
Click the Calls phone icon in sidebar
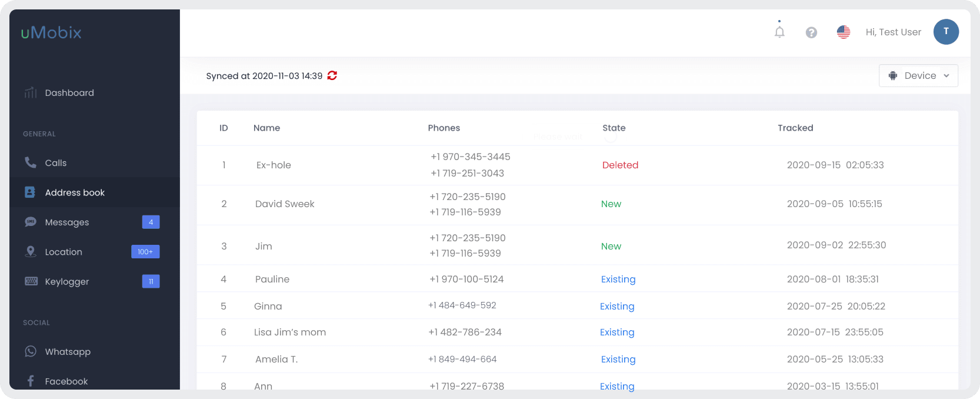[x=31, y=162]
